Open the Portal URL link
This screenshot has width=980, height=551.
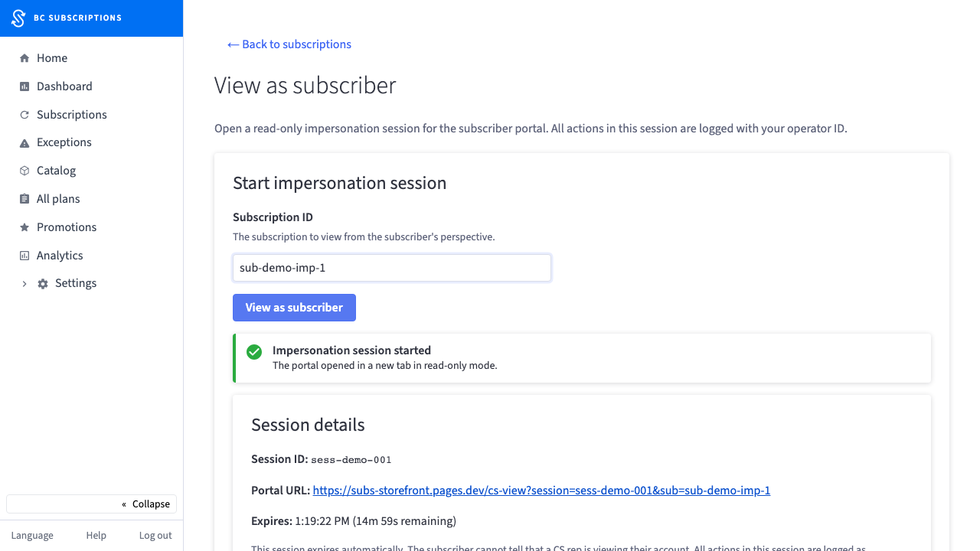pyautogui.click(x=541, y=491)
